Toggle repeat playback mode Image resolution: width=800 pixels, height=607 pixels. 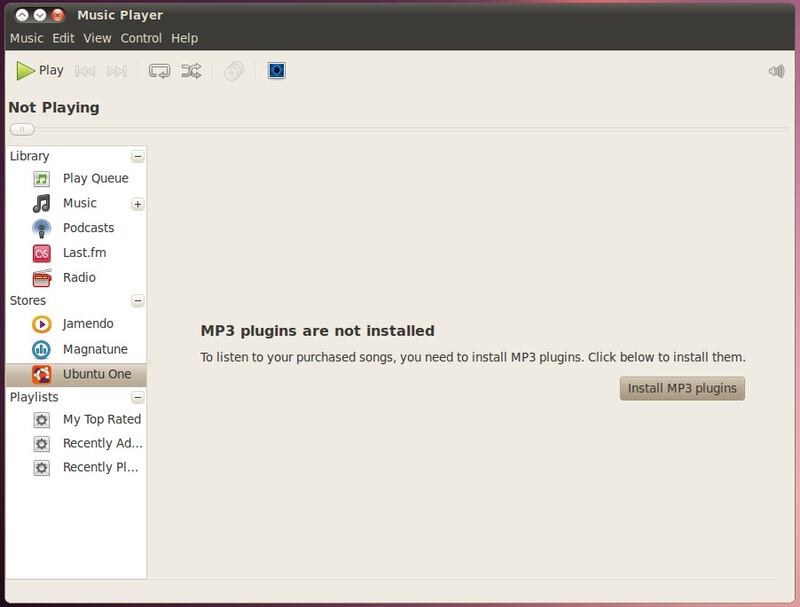[159, 71]
